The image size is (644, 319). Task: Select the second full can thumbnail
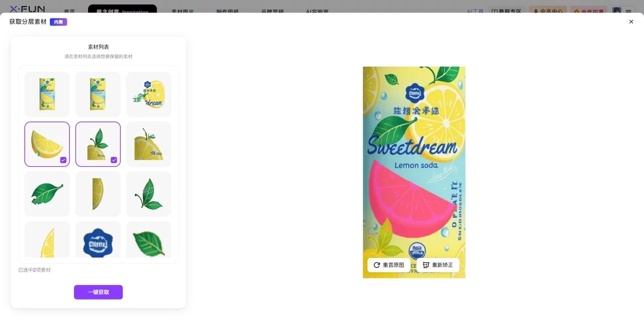click(98, 94)
